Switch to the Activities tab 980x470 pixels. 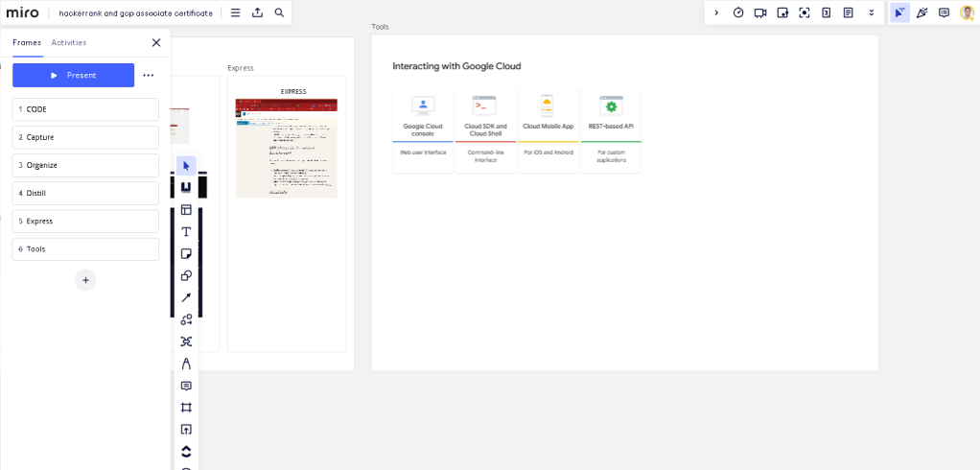pos(69,42)
